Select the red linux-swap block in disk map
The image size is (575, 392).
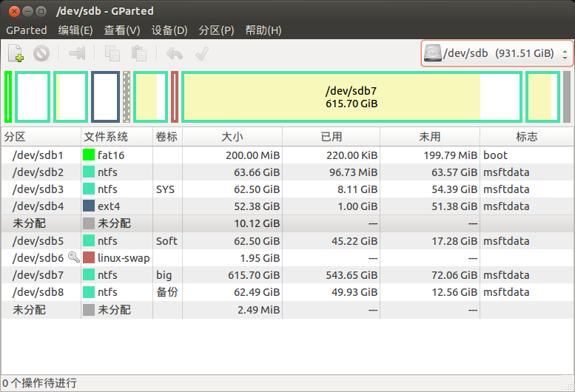[175, 97]
